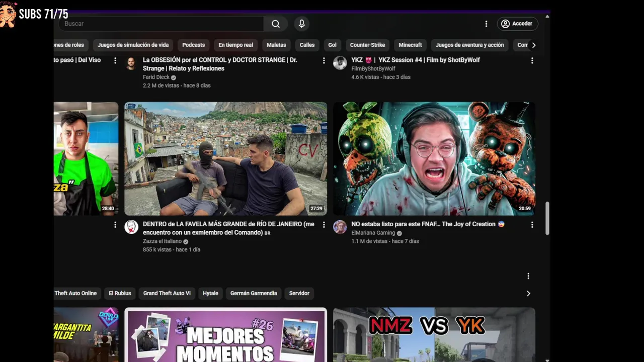Click the scrollbar up arrow
The height and width of the screenshot is (362, 644).
(x=547, y=17)
